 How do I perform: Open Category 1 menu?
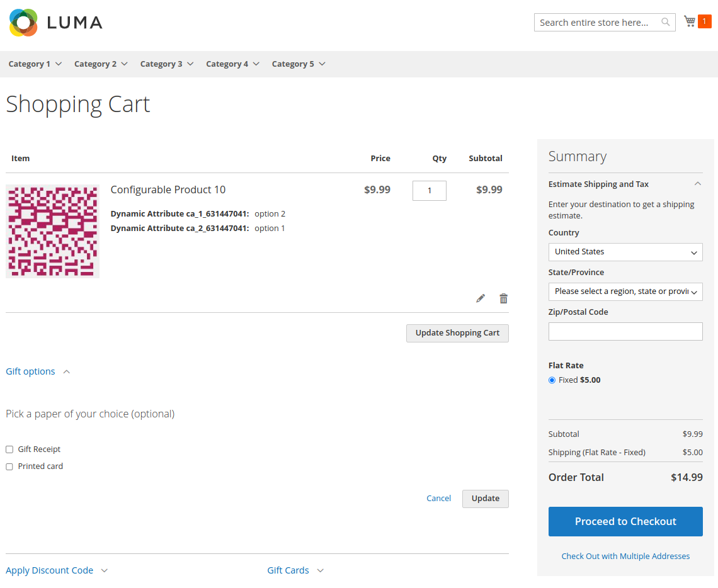click(x=35, y=64)
